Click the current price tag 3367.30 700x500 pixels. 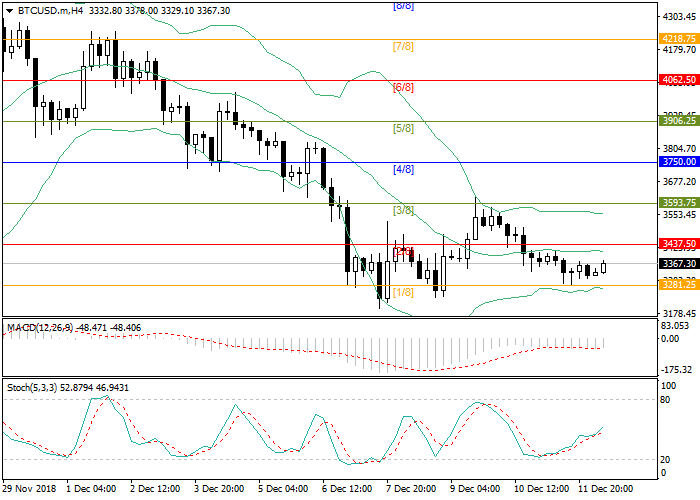coord(679,264)
